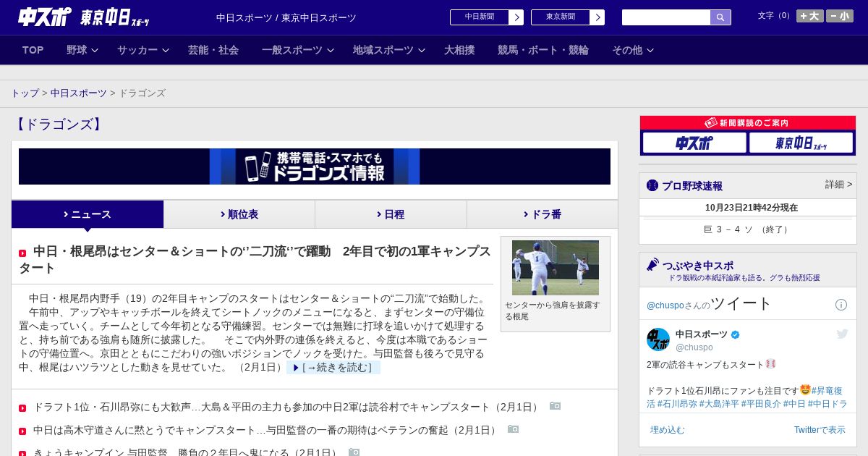Click baseball icon beside プロ野球速報
868x456 pixels.
[652, 185]
